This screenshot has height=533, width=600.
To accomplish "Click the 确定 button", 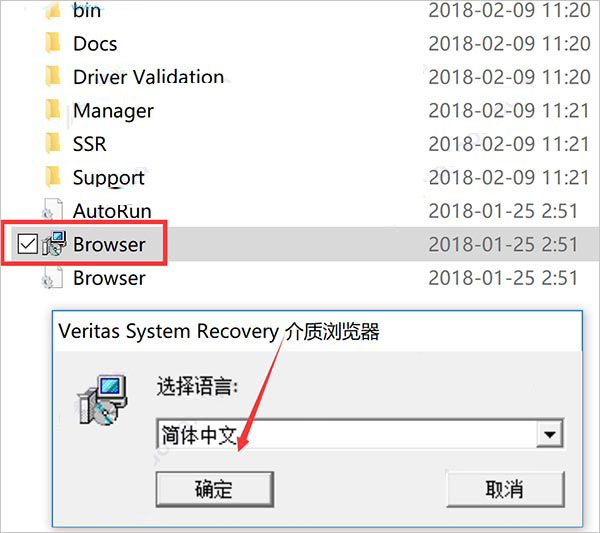I will [x=215, y=489].
